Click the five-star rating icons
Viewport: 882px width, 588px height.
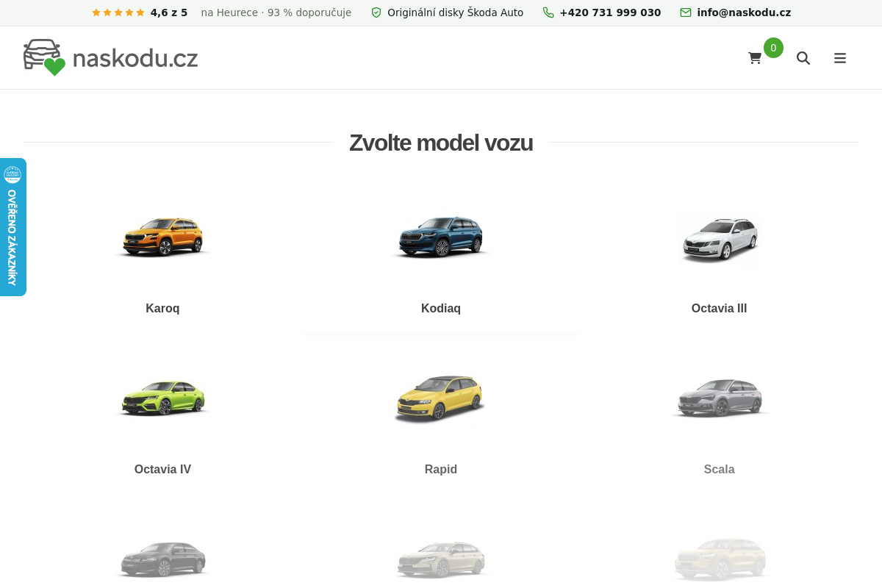pos(118,12)
